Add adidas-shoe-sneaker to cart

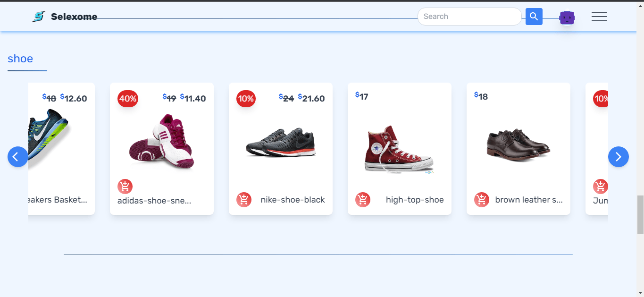click(125, 187)
